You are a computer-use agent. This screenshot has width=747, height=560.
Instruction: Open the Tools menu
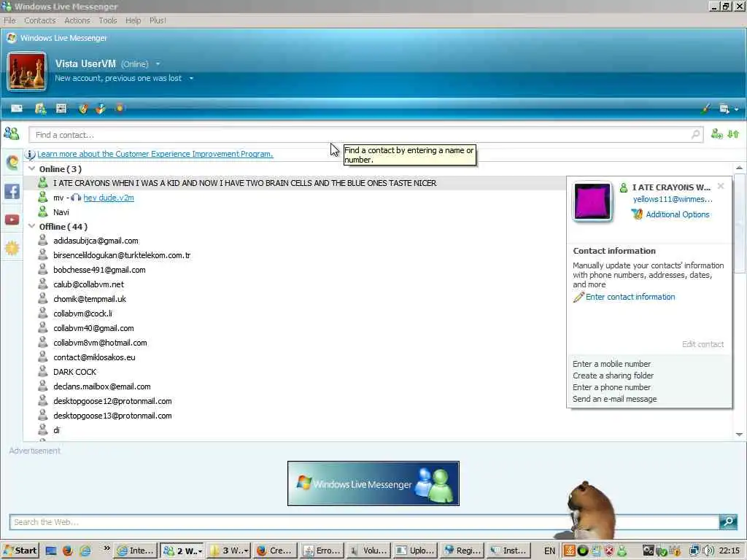pos(108,20)
